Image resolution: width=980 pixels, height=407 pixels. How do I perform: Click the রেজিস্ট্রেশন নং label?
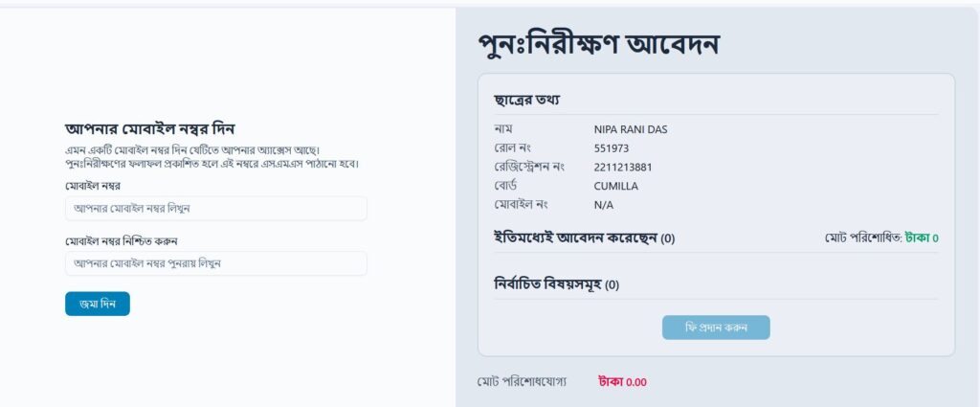coord(528,167)
